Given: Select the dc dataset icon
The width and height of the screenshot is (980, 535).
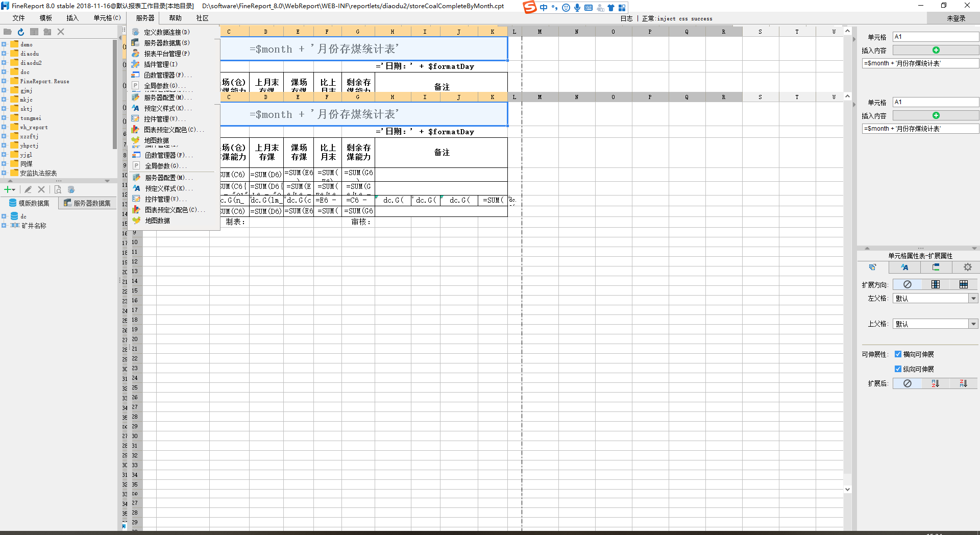Looking at the screenshot, I should tap(14, 216).
